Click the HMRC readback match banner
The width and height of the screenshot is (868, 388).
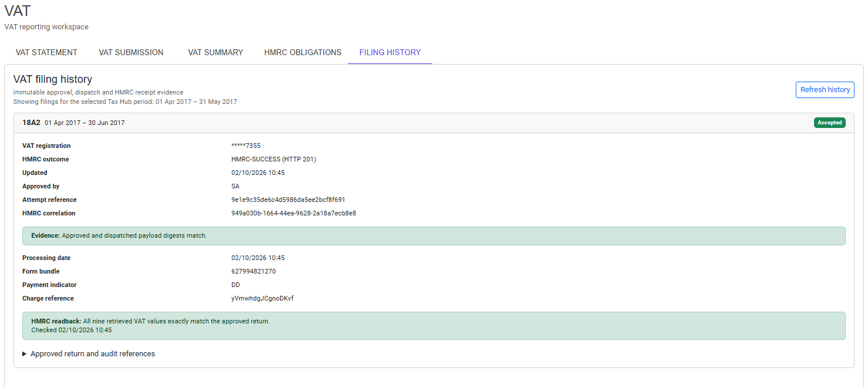point(433,326)
